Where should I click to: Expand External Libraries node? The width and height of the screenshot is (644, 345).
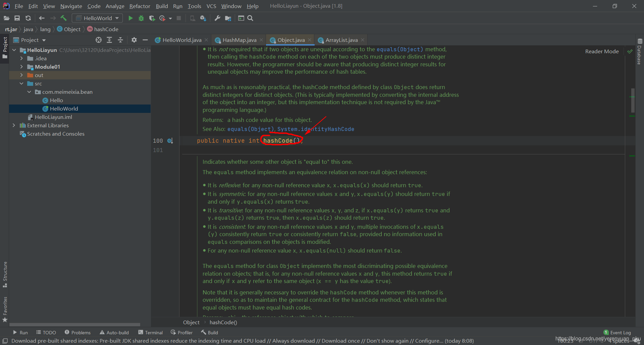pyautogui.click(x=14, y=125)
